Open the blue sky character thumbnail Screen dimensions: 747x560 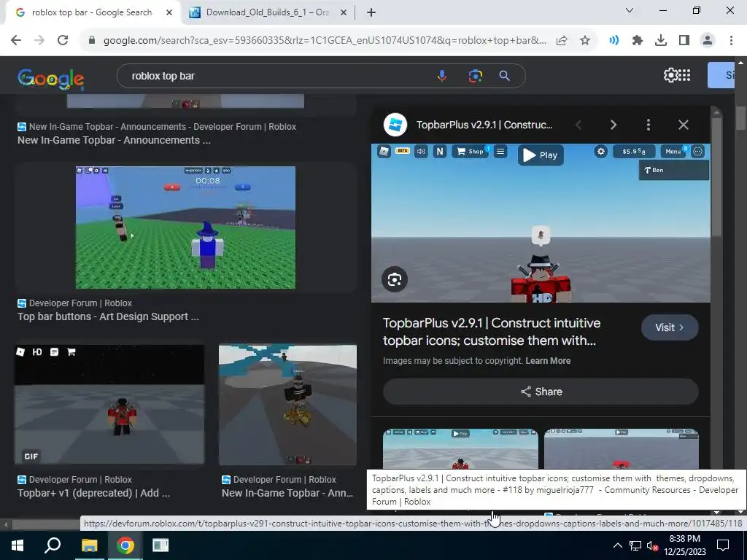pyautogui.click(x=287, y=405)
